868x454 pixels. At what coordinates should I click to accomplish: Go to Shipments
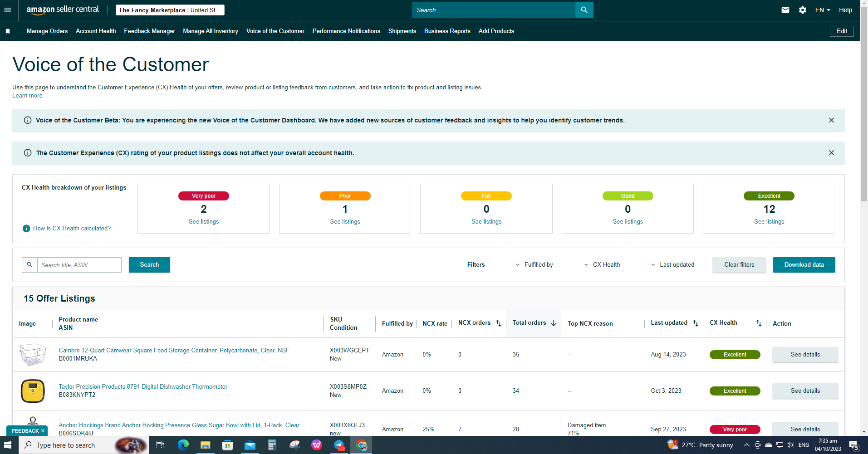pyautogui.click(x=402, y=31)
